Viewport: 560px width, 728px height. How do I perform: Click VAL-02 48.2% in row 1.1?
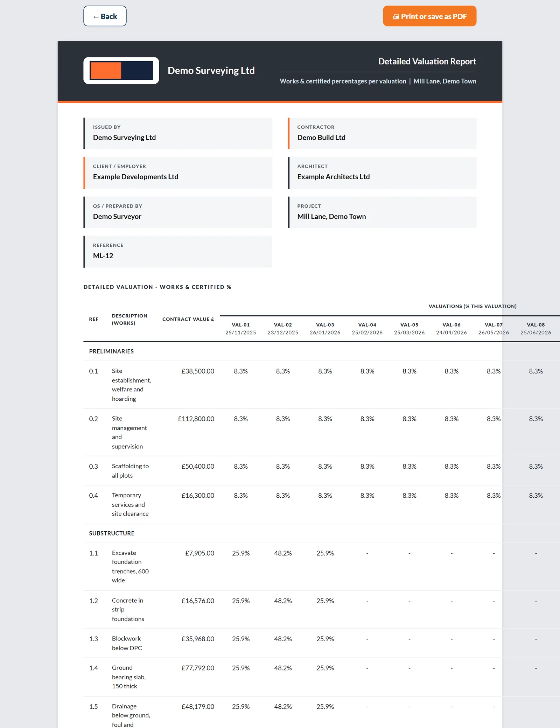point(283,553)
